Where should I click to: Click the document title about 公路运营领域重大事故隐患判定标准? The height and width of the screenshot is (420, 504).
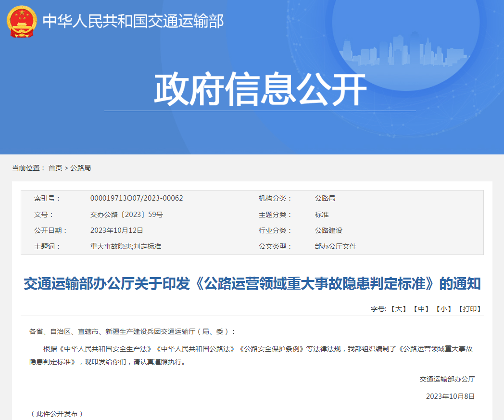pos(252,284)
